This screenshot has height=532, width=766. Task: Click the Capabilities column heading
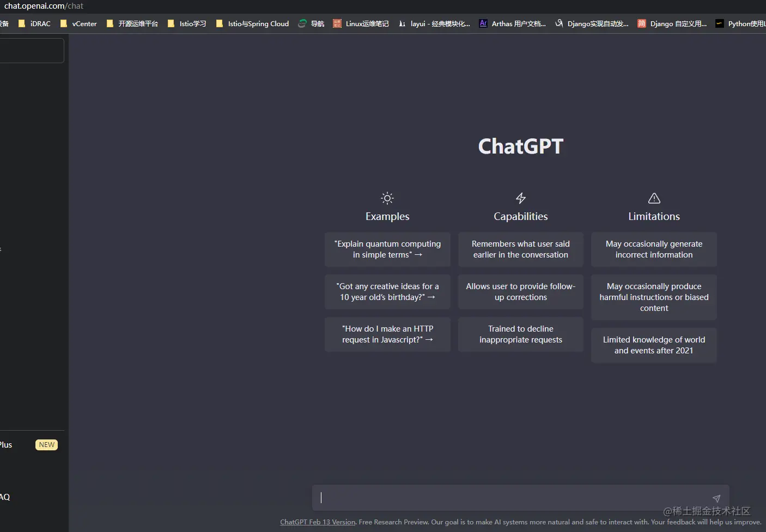[x=521, y=216]
